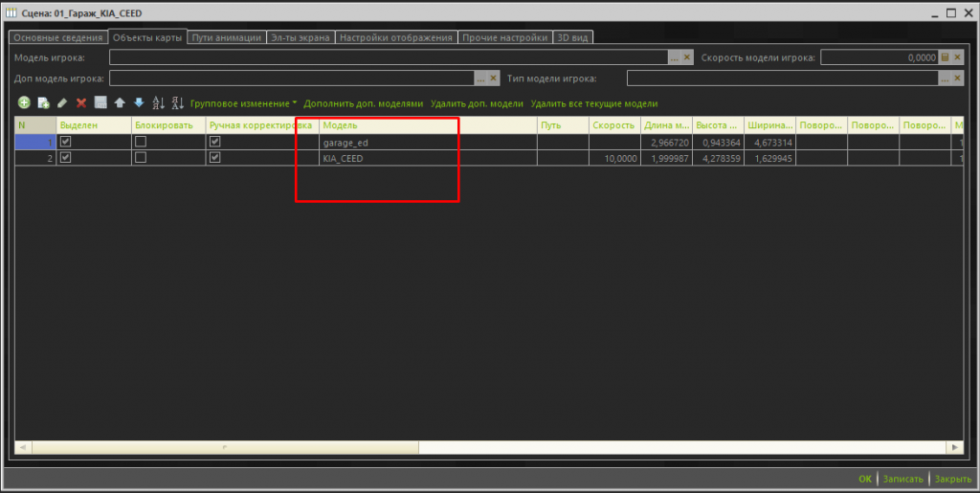The image size is (980, 493).
Task: Click N column header
Action: 35,125
